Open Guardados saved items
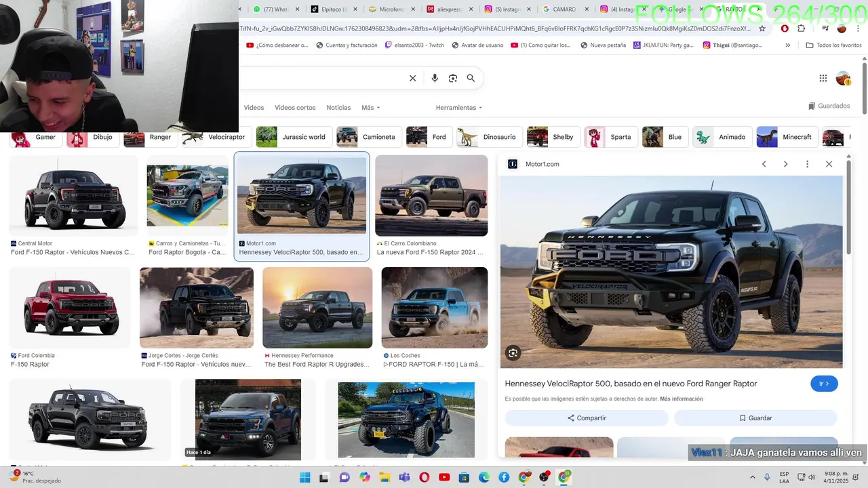The image size is (868, 488). pyautogui.click(x=829, y=106)
